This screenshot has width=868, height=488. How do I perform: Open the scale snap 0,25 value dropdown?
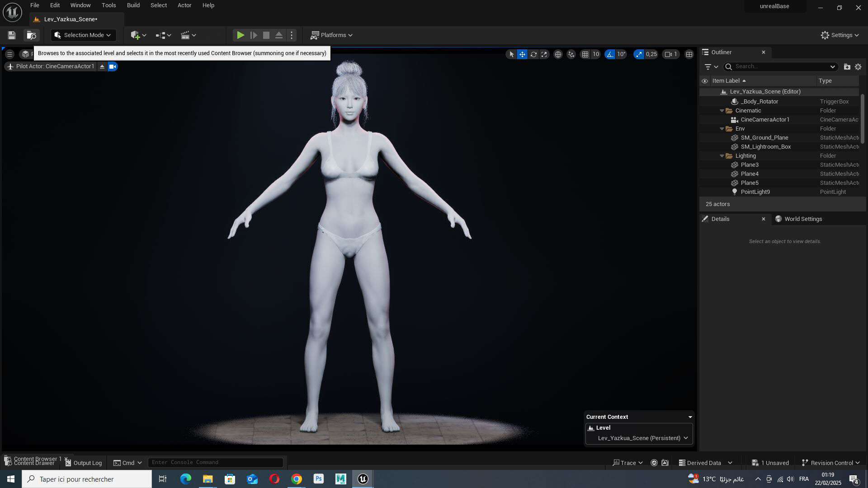point(651,54)
